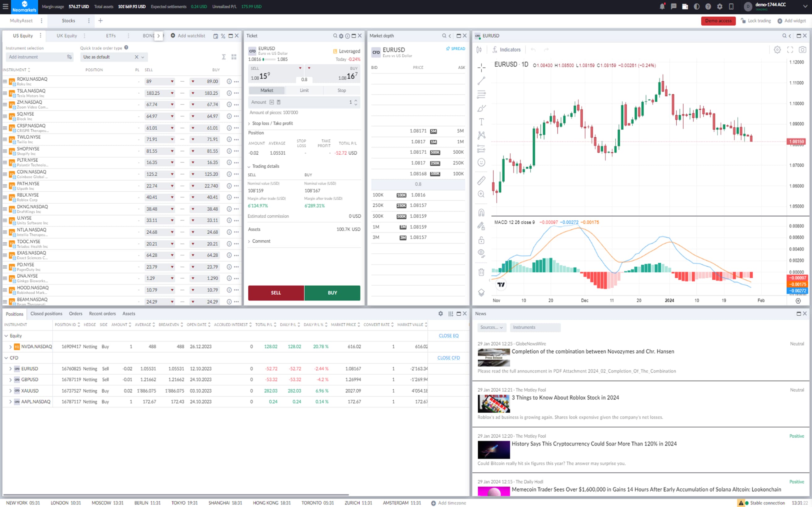
Task: Collapse the Equity positions group
Action: click(6, 336)
